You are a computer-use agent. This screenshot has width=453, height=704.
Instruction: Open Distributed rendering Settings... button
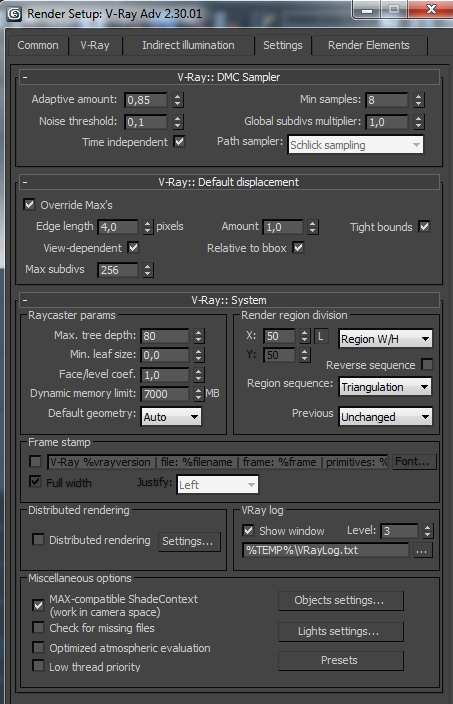(189, 541)
